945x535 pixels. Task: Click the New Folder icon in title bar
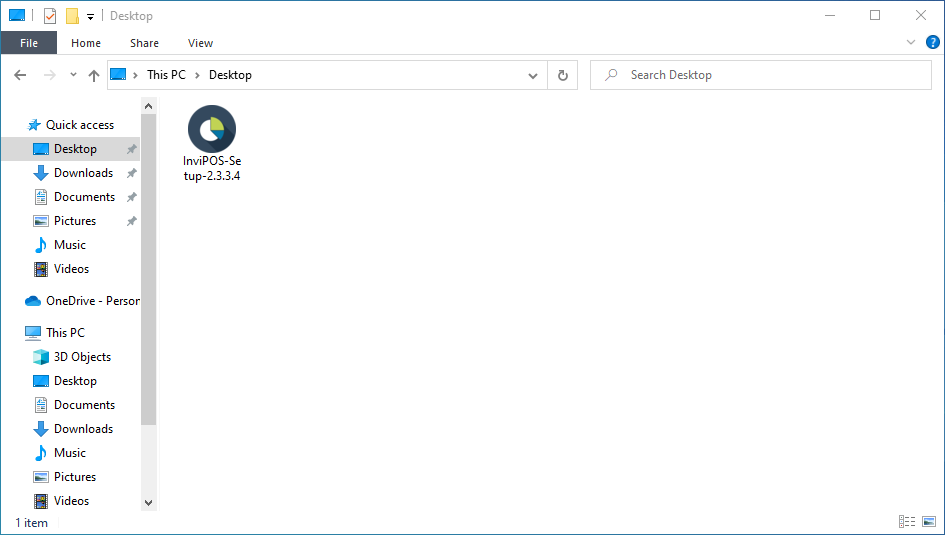point(72,16)
